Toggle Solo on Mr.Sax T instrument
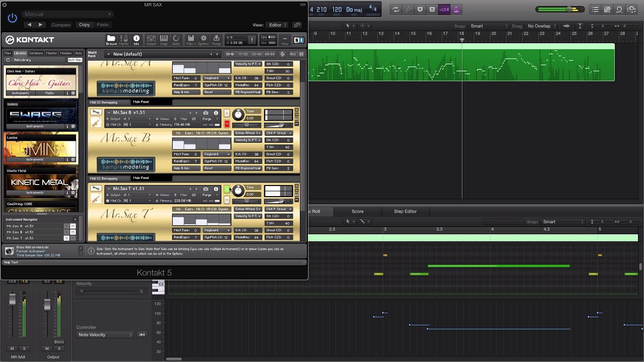644x362 pixels. pos(227,190)
